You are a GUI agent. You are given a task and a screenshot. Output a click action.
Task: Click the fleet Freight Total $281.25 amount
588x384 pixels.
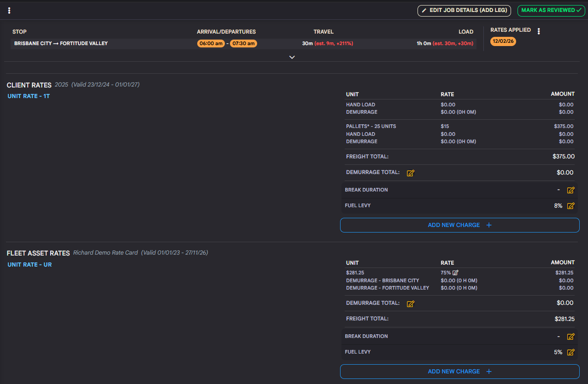coord(564,319)
